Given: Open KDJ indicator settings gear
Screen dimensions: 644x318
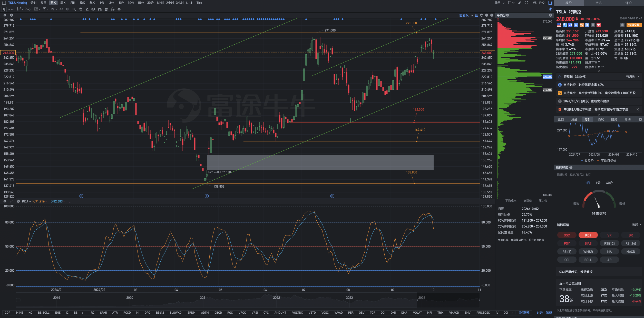Looking at the screenshot, I should (5, 201).
